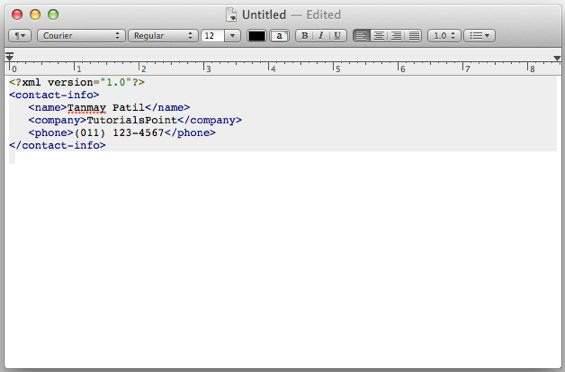This screenshot has height=372, width=565.
Task: Click the misspelled word Tanmay
Action: [86, 108]
